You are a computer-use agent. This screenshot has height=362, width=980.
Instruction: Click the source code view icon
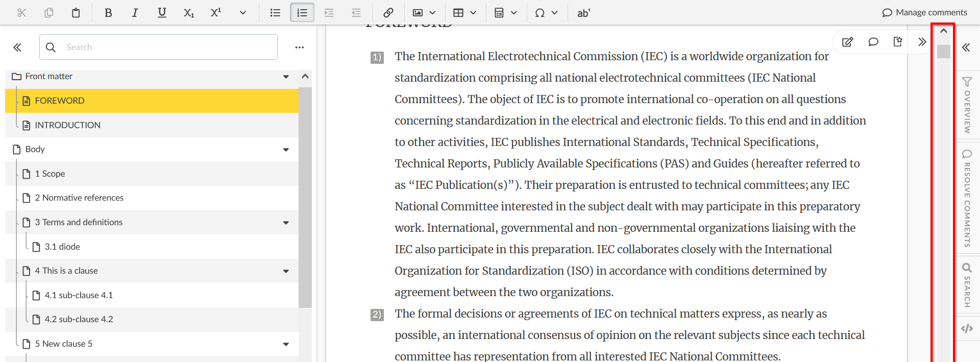[967, 328]
